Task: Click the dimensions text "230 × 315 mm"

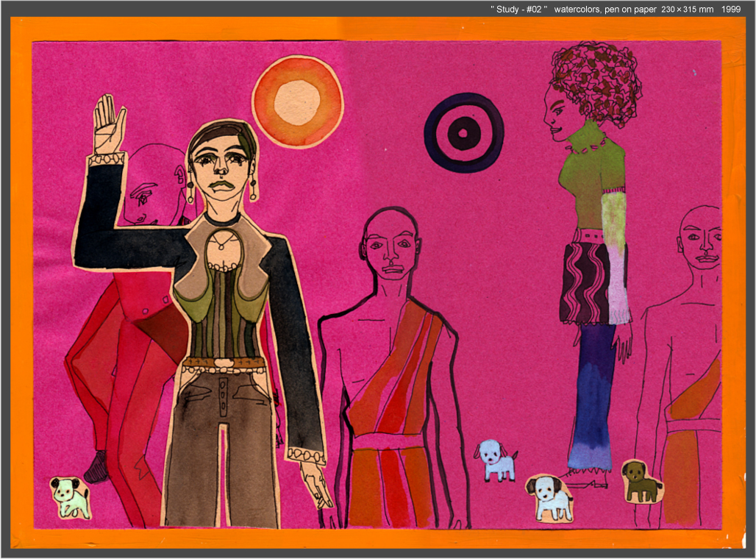Action: click(687, 9)
